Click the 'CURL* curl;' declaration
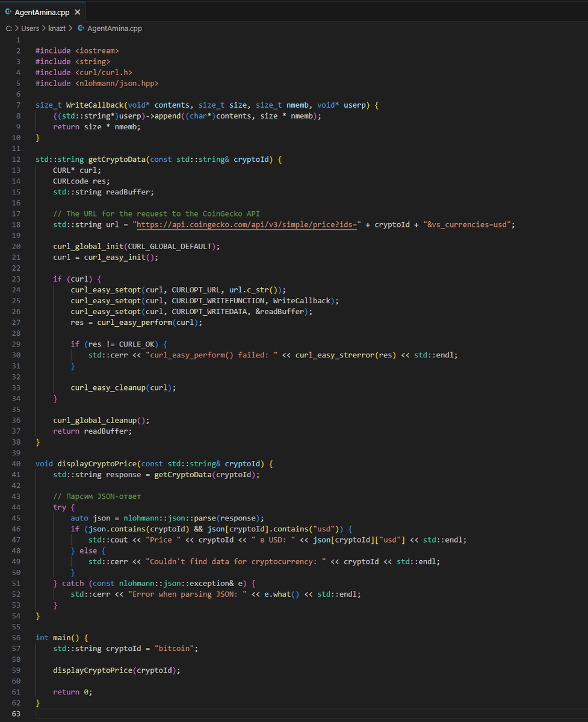The height and width of the screenshot is (722, 588). (77, 170)
